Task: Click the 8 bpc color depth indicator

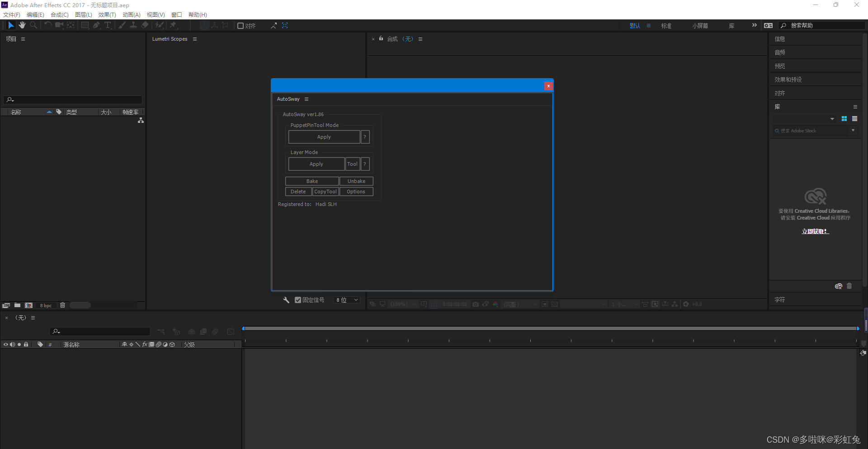Action: pos(45,305)
